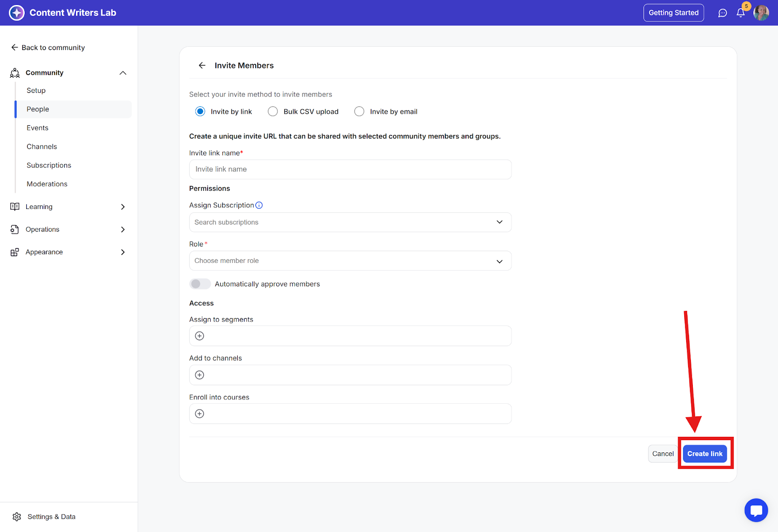Click the Operations icon in sidebar
778x532 pixels.
(15, 229)
